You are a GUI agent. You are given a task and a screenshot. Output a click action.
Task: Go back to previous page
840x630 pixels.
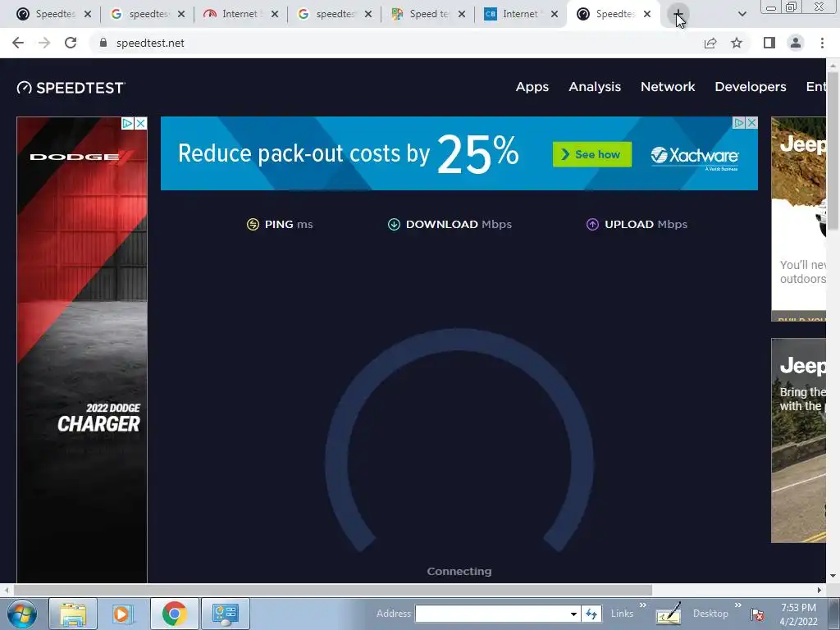pyautogui.click(x=18, y=43)
